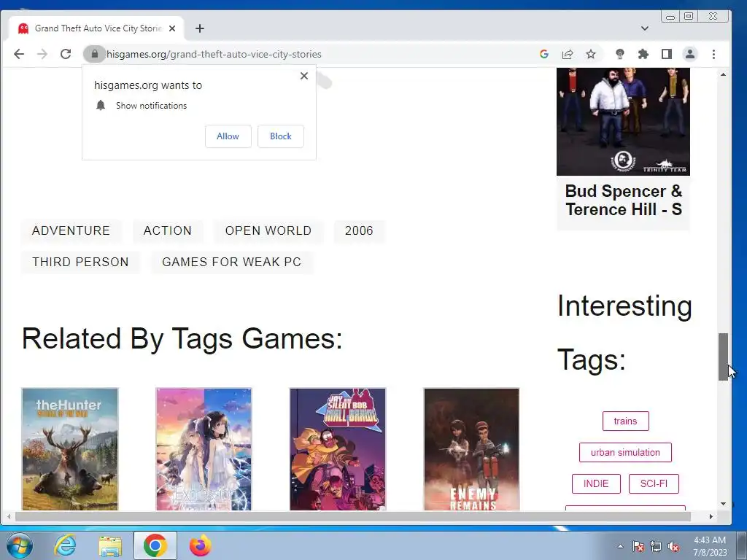Click the horizontal scrollbar thumb

coord(352,516)
